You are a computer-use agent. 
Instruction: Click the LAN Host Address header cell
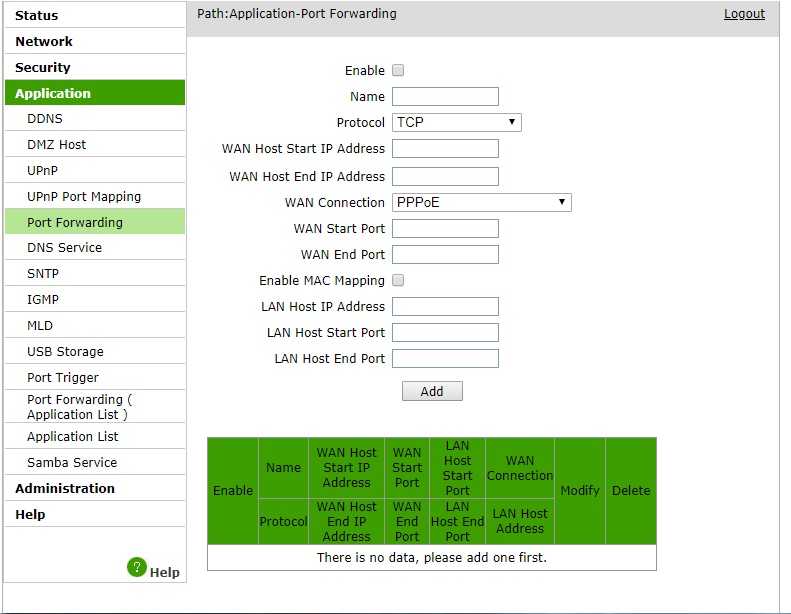(520, 522)
